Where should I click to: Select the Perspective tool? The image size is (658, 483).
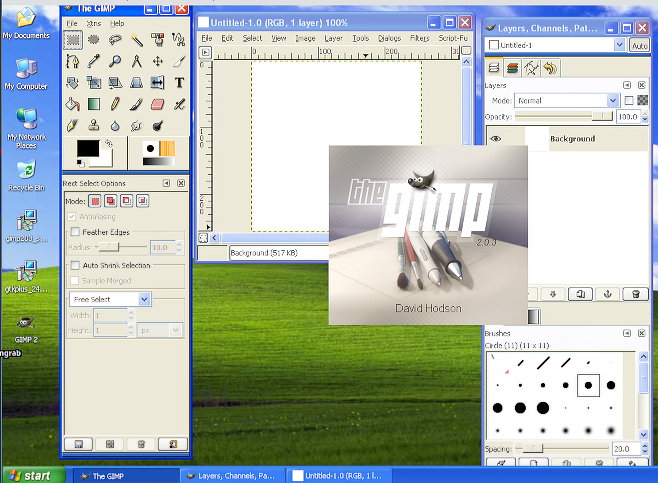coord(136,83)
